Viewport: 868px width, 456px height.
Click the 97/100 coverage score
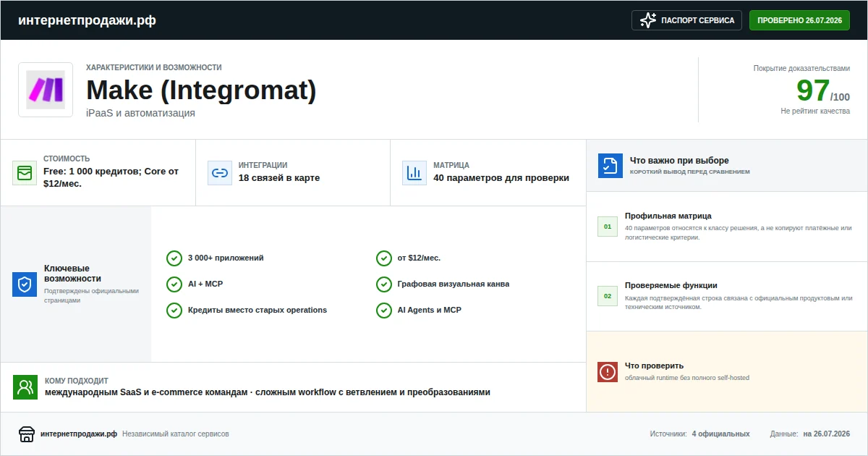[822, 91]
